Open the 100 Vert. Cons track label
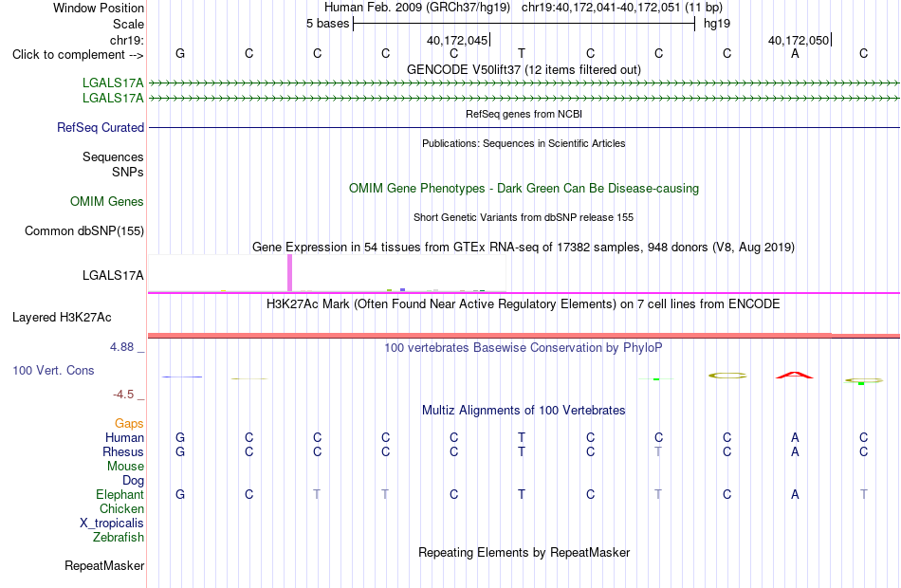Viewport: 901px width, 588px height. pos(53,371)
